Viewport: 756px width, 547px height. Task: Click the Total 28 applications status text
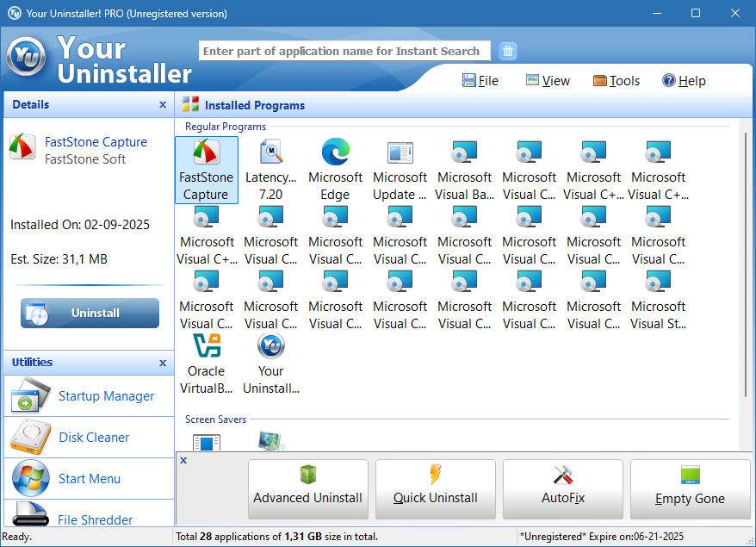pos(276,537)
